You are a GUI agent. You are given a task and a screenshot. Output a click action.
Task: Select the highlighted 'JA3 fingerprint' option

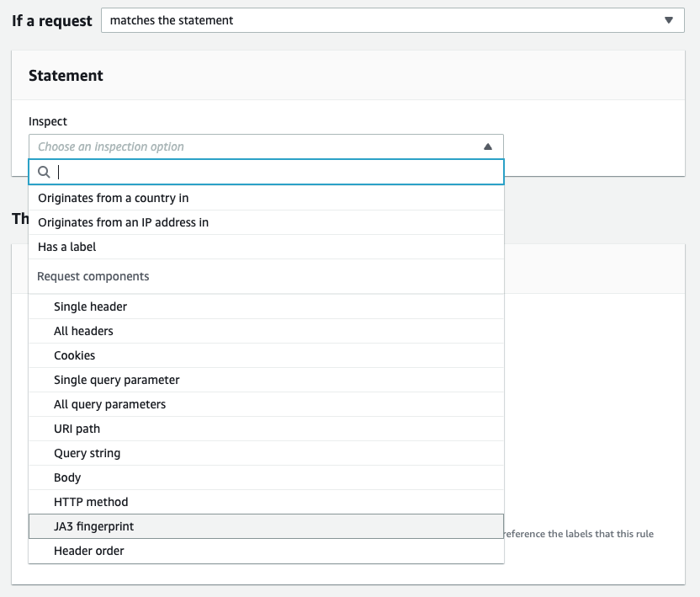tap(266, 526)
